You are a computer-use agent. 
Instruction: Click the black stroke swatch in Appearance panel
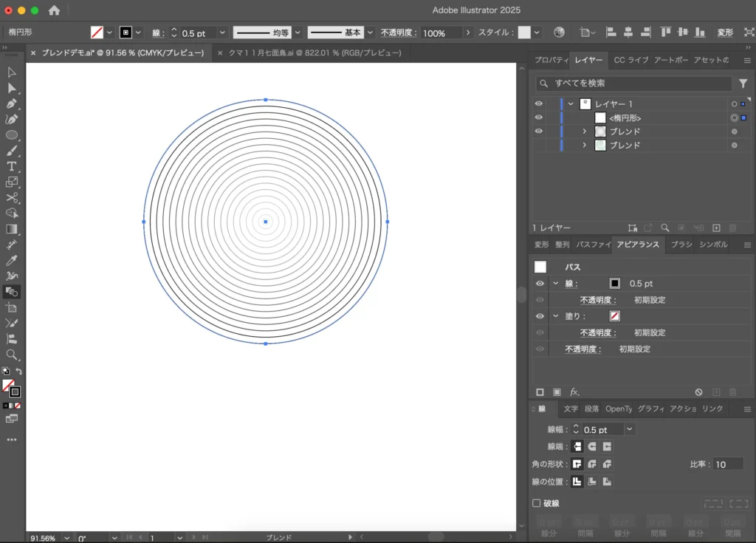click(x=614, y=284)
